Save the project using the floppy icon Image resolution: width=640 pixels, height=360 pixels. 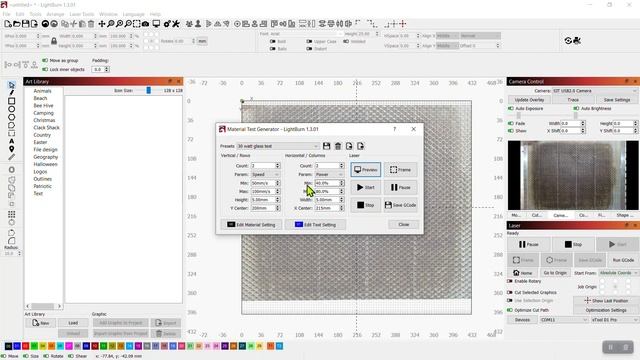(x=25, y=24)
